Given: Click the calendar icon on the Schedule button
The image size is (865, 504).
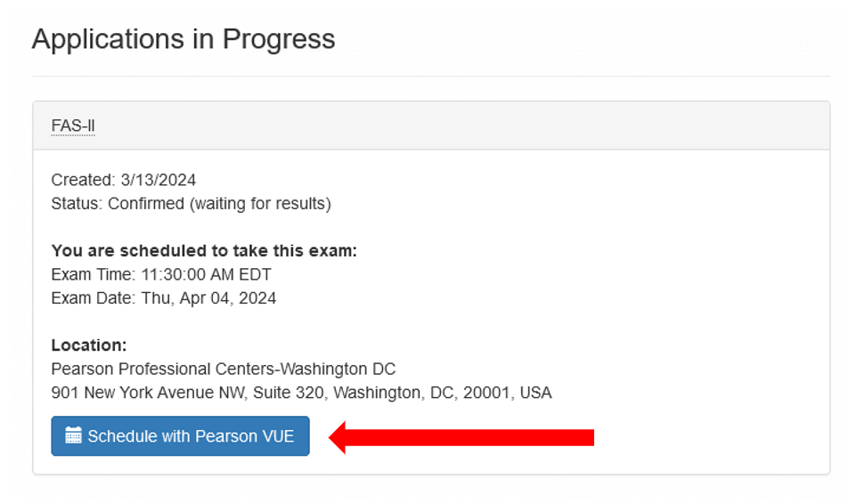Looking at the screenshot, I should (x=73, y=435).
